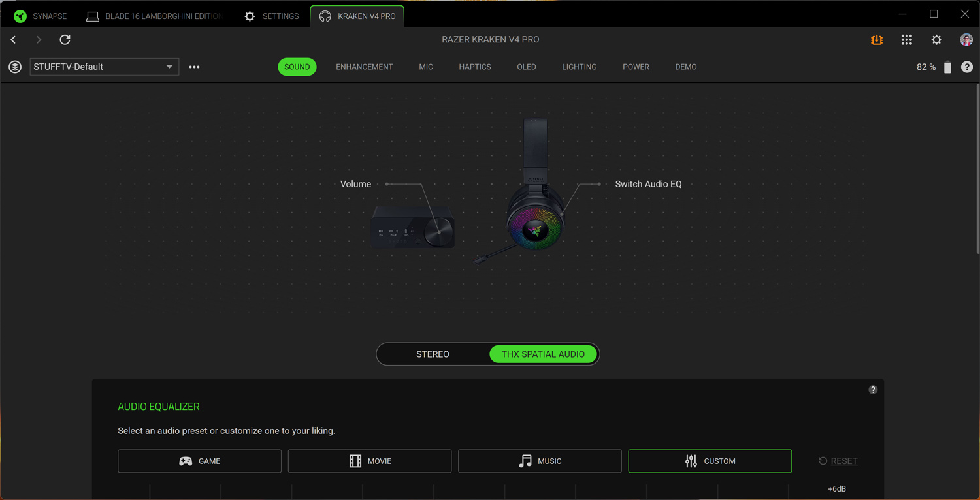Open Audio Equalizer help question mark
Screen dimensions: 980x500
(x=873, y=390)
